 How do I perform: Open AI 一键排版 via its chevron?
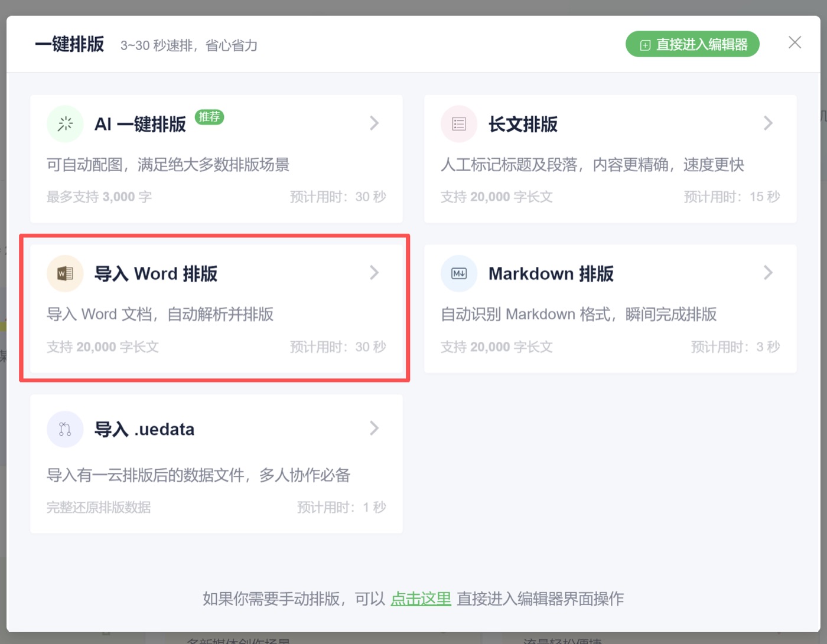(x=374, y=123)
